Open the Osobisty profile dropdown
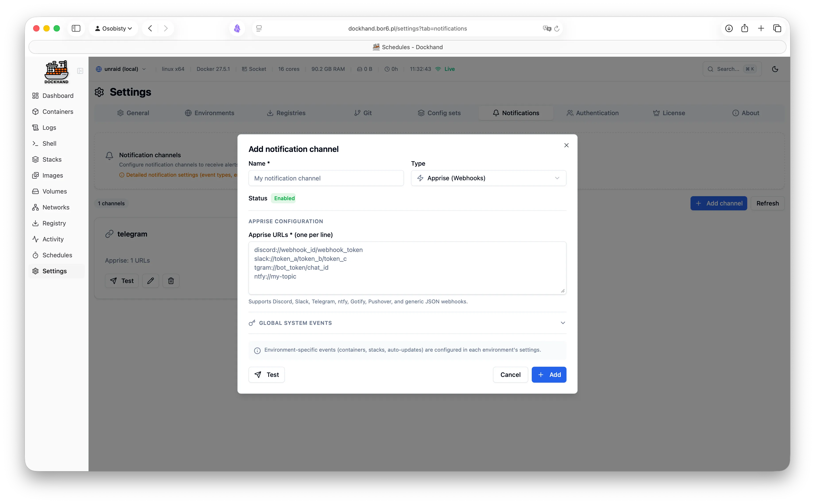Viewport: 815px width, 504px height. tap(113, 28)
